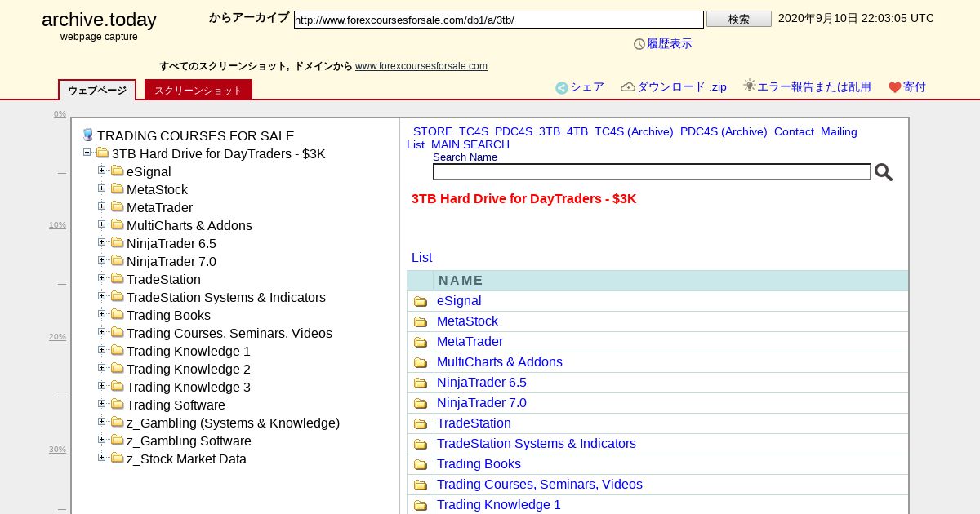Open the PDC4S menu link

pos(514,131)
